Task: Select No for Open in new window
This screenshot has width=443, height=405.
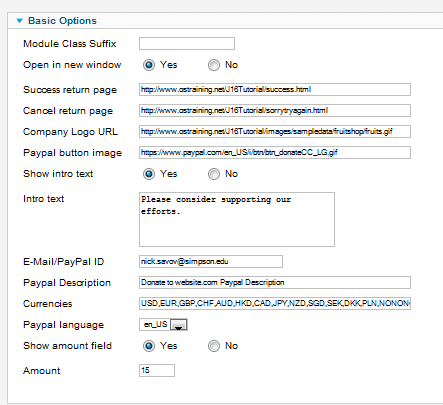Action: tap(214, 65)
